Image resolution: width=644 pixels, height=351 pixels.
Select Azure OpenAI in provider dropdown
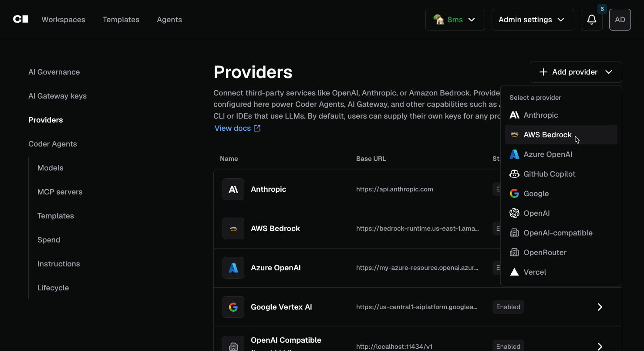point(561,154)
